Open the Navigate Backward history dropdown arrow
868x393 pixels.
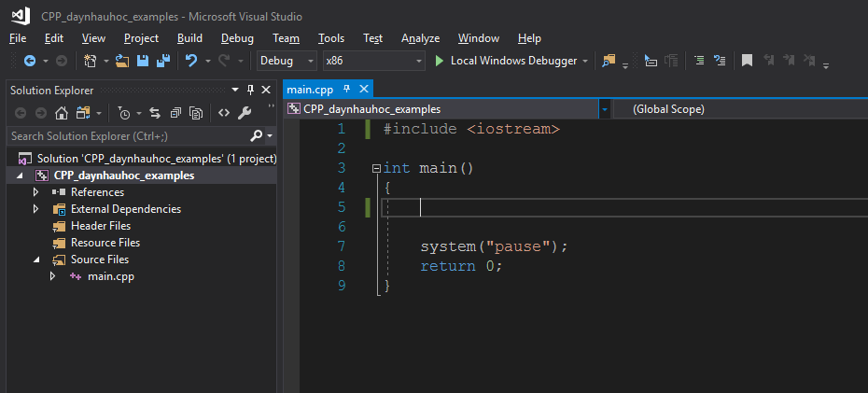[46, 62]
